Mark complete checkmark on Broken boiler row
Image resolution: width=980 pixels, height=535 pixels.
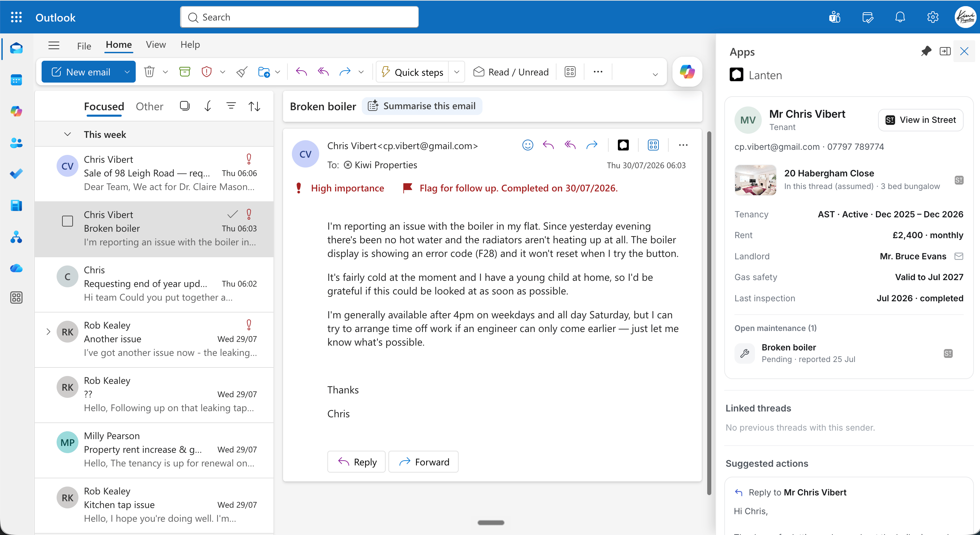point(233,214)
